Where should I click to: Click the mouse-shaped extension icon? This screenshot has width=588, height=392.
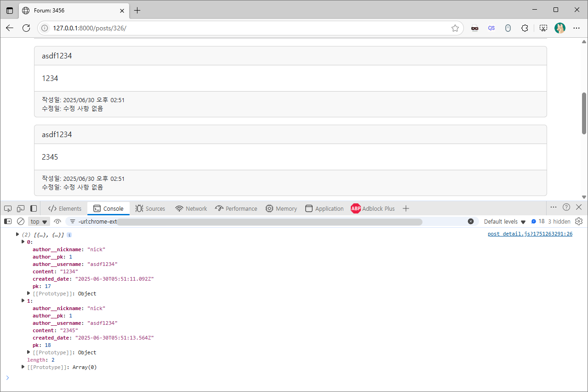[508, 28]
